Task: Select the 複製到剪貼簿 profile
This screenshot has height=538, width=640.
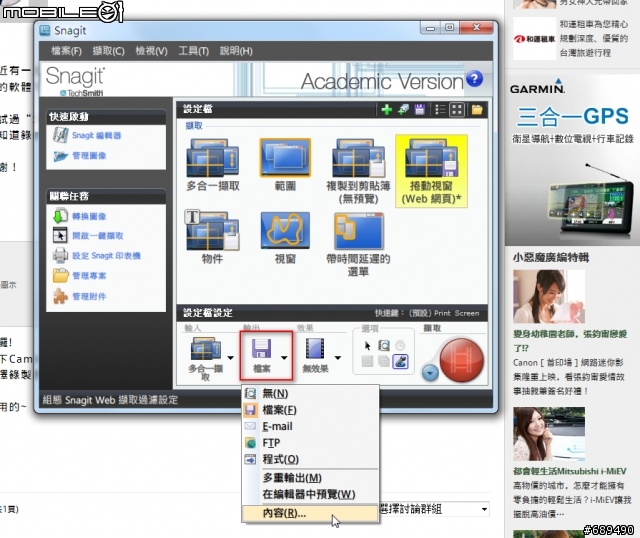Action: click(358, 171)
